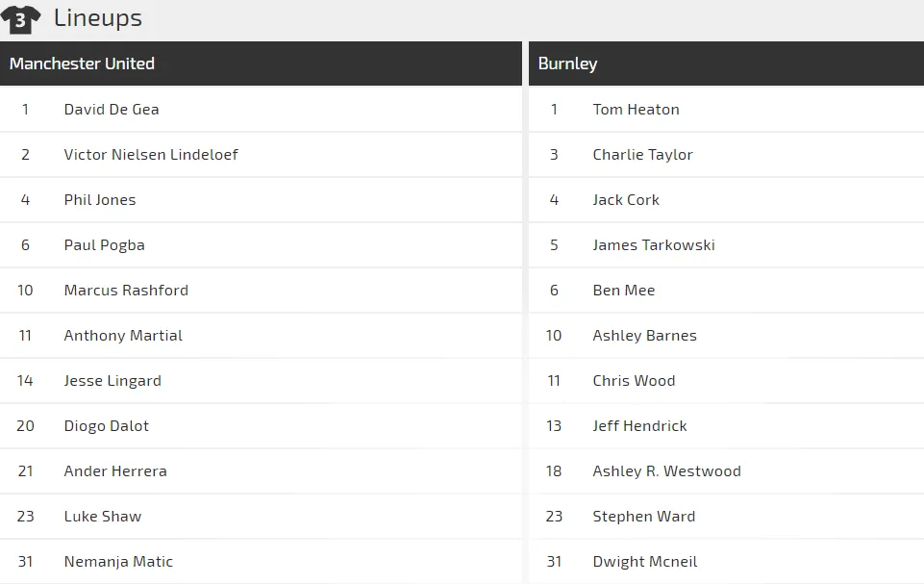This screenshot has height=584, width=924.
Task: Open Anthony Martial's player row
Action: tap(262, 336)
